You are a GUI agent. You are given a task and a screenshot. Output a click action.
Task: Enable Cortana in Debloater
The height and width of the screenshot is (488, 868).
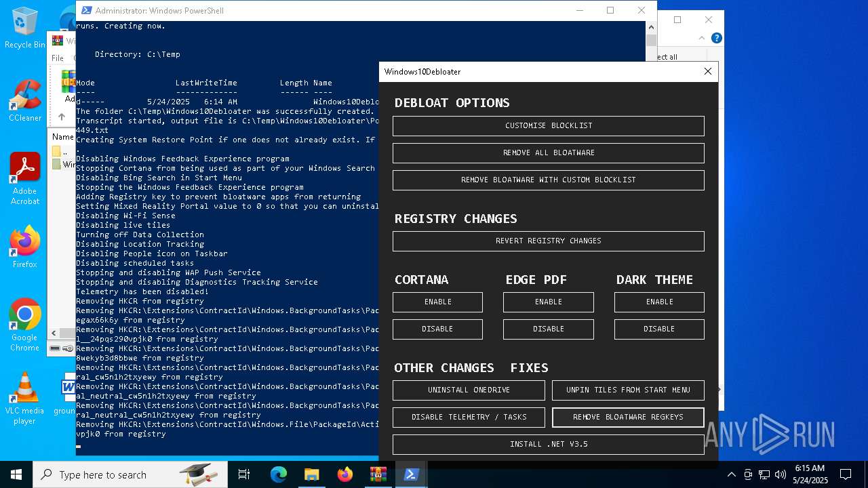[437, 302]
